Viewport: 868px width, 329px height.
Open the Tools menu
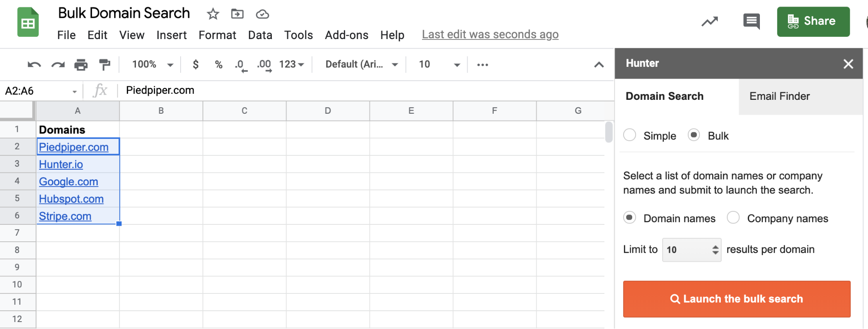pyautogui.click(x=299, y=35)
